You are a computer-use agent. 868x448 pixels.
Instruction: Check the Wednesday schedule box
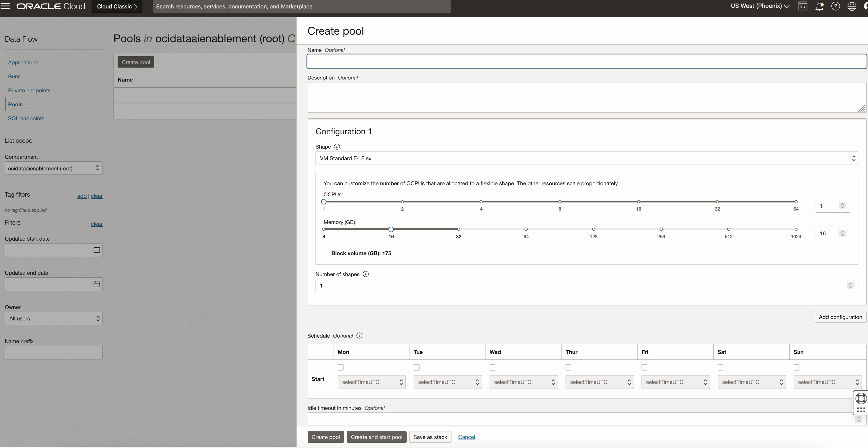(493, 367)
